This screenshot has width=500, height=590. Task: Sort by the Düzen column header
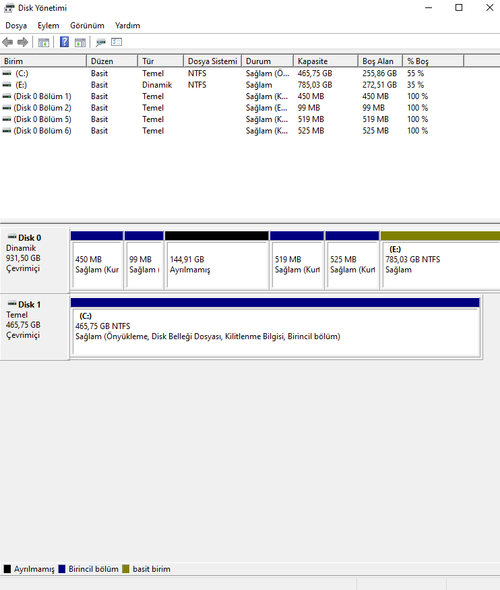[112, 61]
